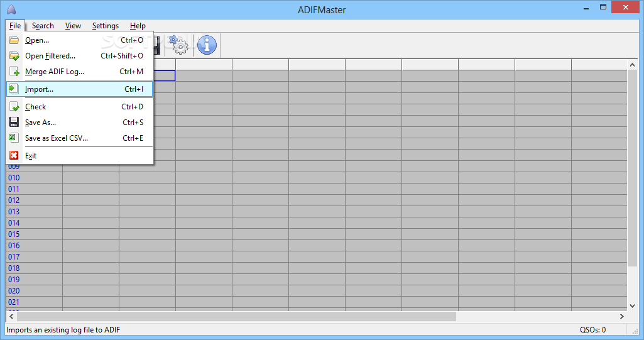This screenshot has width=644, height=340.
Task: Click the merge icon with green plus
Action: [14, 72]
